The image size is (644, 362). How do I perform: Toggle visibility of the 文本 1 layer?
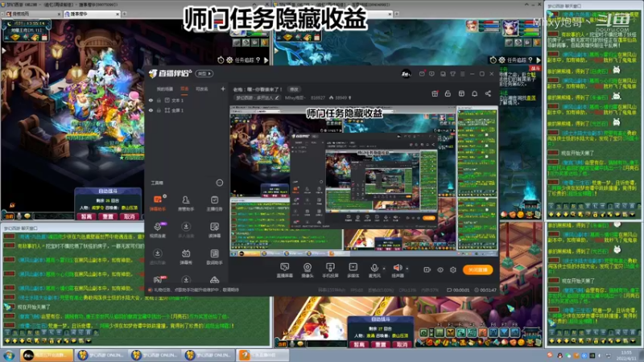click(x=151, y=100)
